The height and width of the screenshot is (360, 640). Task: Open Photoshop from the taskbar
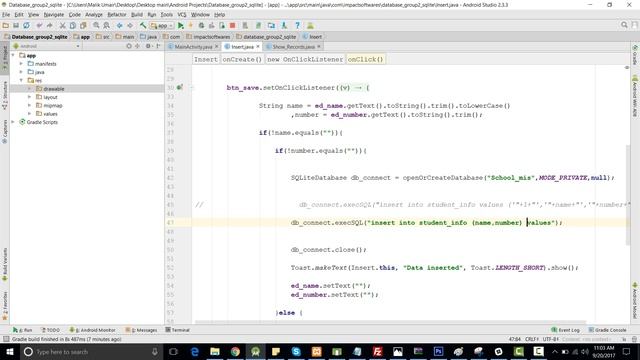[x=438, y=351]
